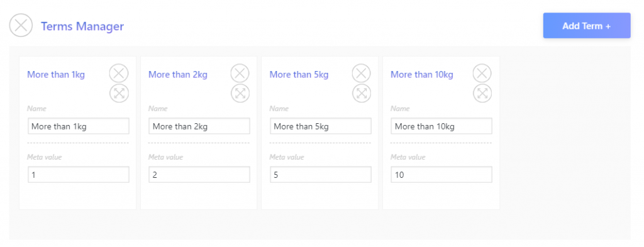Delete the More than 1kg term

tap(119, 74)
